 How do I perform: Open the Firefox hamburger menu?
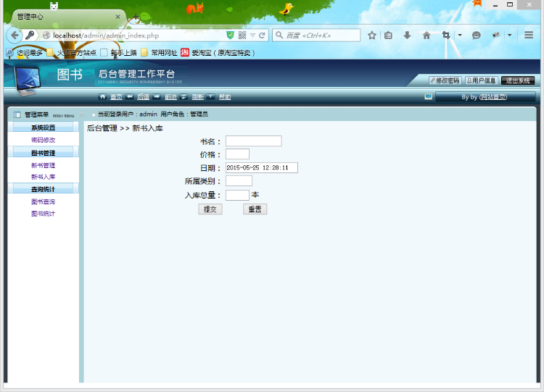pos(528,35)
